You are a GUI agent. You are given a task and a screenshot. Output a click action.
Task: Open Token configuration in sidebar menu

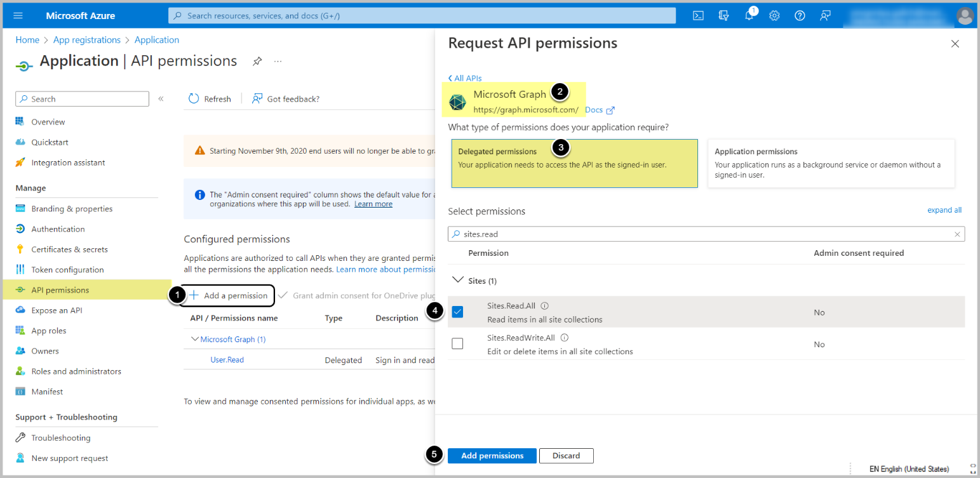coord(67,270)
